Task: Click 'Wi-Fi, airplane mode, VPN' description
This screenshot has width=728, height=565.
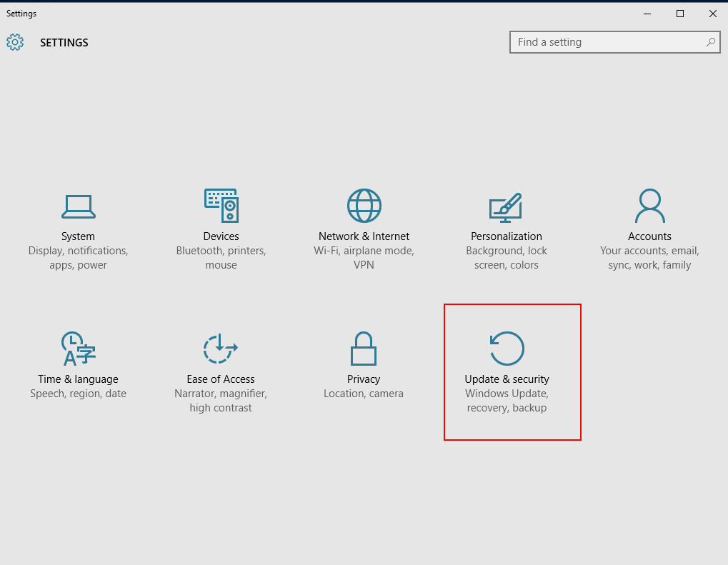Action: coord(364,258)
